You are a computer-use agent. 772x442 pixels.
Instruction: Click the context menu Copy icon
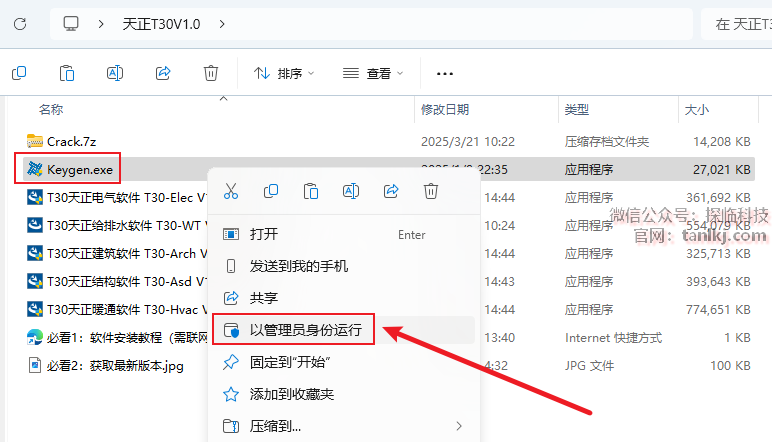coord(271,191)
